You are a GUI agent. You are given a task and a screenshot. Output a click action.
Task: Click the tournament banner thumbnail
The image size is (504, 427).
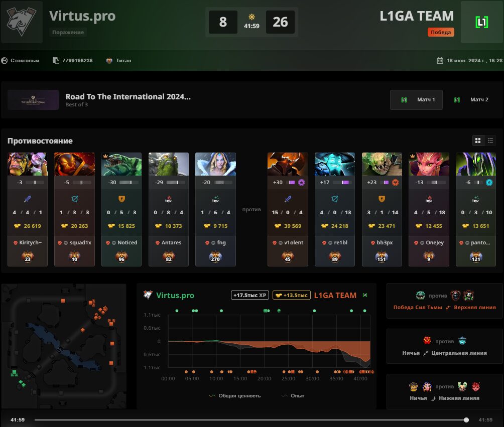[33, 100]
